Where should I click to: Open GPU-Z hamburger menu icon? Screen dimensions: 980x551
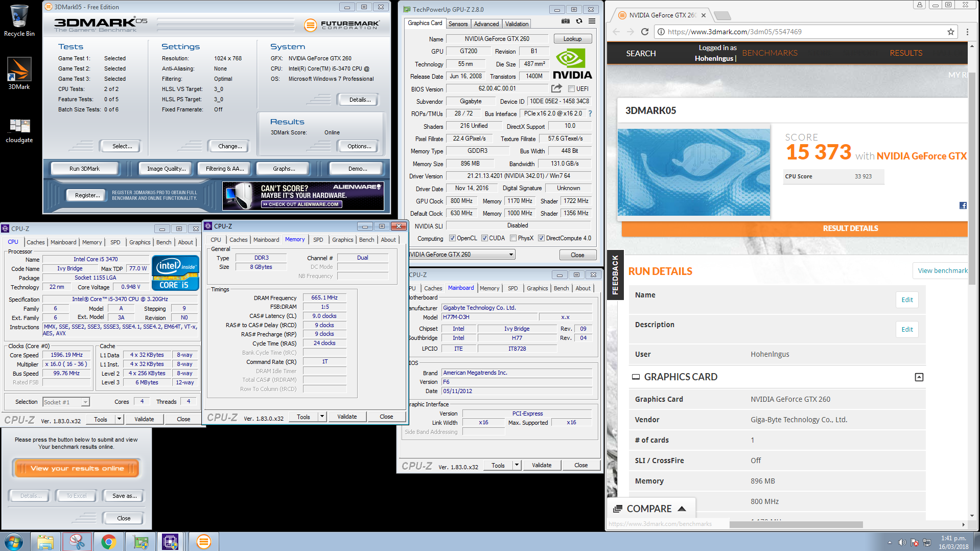(592, 21)
